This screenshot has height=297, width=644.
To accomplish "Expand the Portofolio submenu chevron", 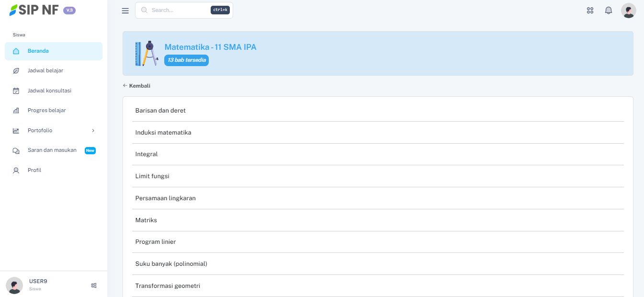I will coord(93,130).
